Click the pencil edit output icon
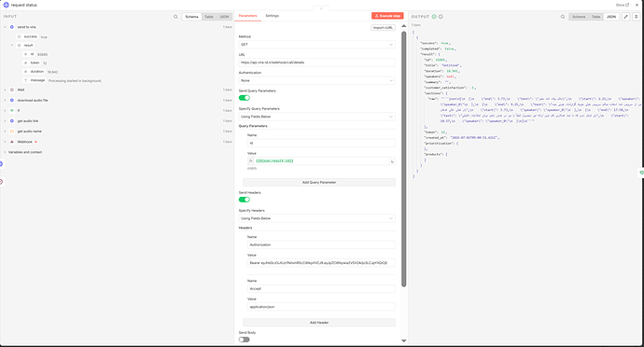 tap(625, 17)
